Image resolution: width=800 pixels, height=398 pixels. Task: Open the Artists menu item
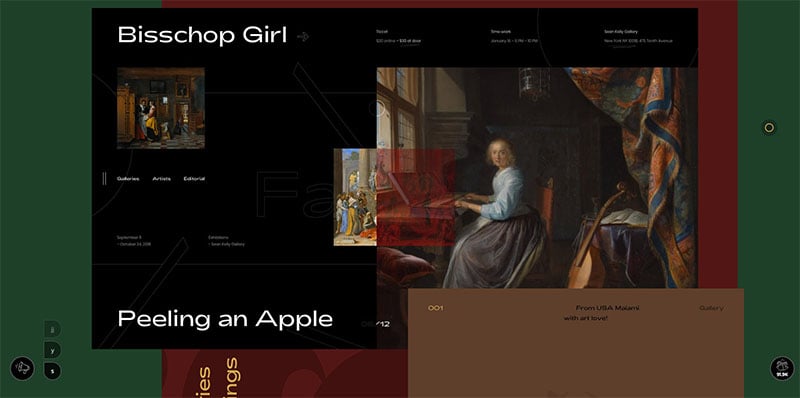(162, 179)
